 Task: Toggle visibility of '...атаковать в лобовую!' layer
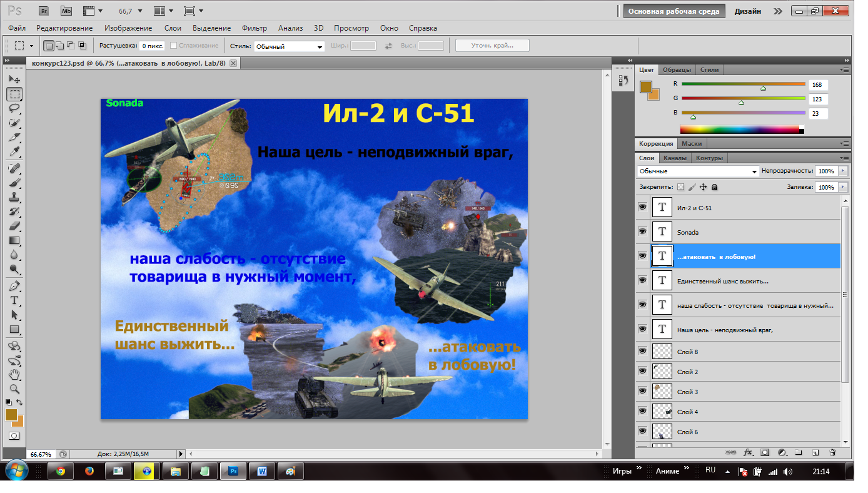(x=643, y=256)
